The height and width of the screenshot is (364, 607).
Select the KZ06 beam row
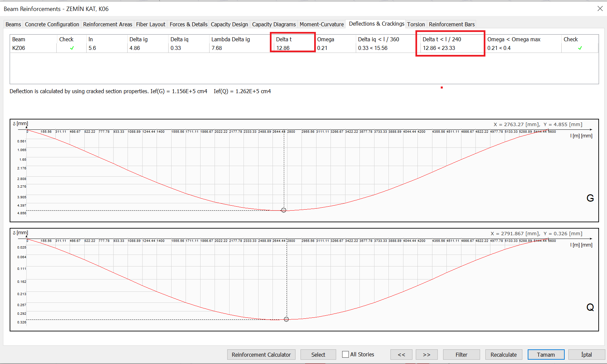coord(19,48)
